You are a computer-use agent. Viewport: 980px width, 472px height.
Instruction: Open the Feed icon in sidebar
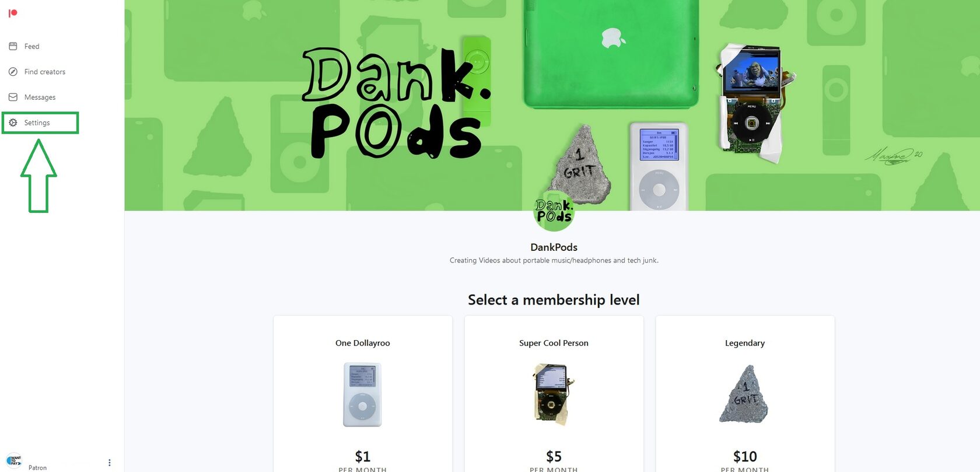pyautogui.click(x=13, y=46)
